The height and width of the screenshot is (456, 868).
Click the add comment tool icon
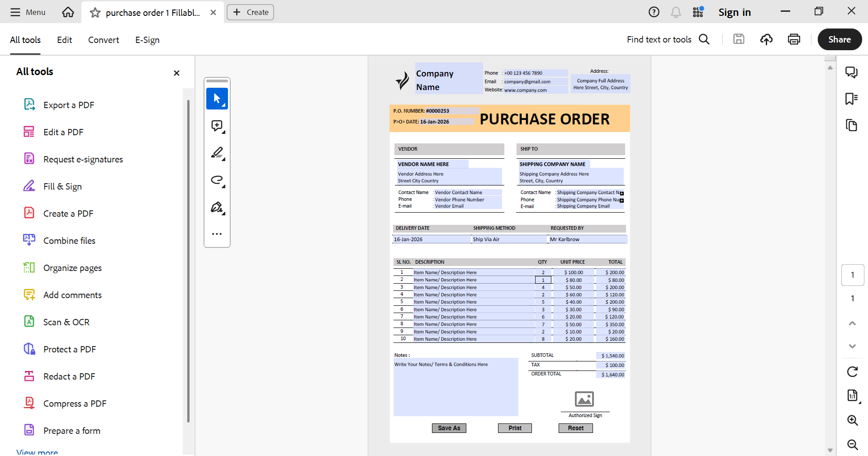pos(217,126)
